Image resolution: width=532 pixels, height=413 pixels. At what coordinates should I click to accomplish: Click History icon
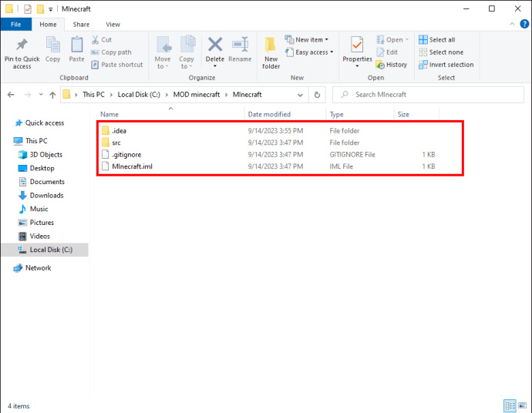click(x=380, y=65)
